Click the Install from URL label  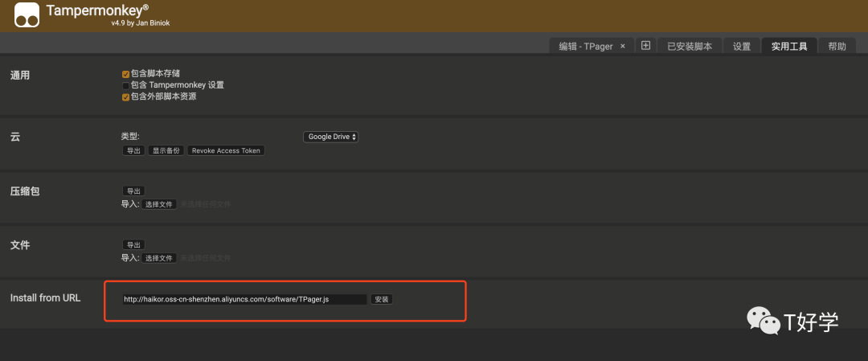[45, 297]
